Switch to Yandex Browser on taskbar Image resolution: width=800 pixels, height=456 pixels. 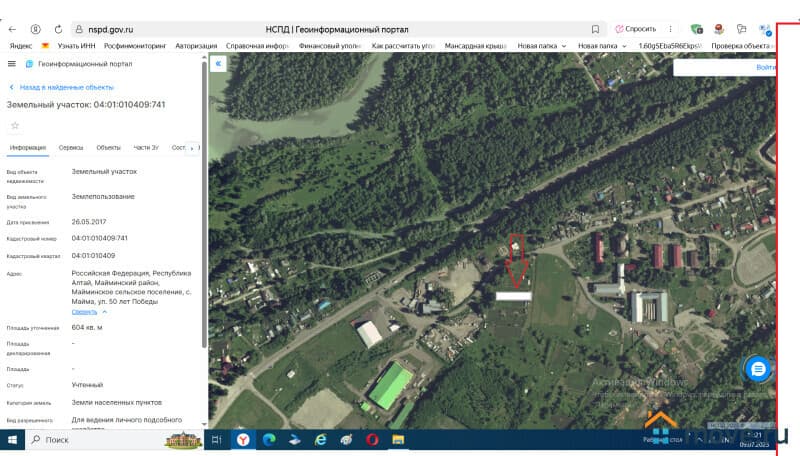pyautogui.click(x=243, y=440)
